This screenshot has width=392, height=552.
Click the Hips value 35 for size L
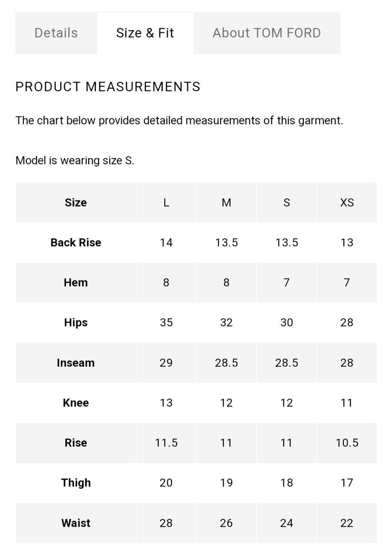point(166,323)
